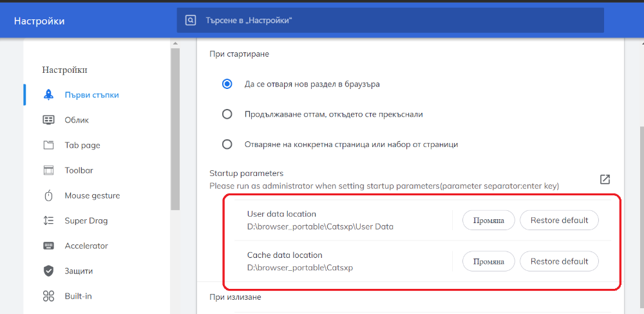Click the rocket icon for Първи стъпки
The image size is (644, 314).
[x=48, y=95]
